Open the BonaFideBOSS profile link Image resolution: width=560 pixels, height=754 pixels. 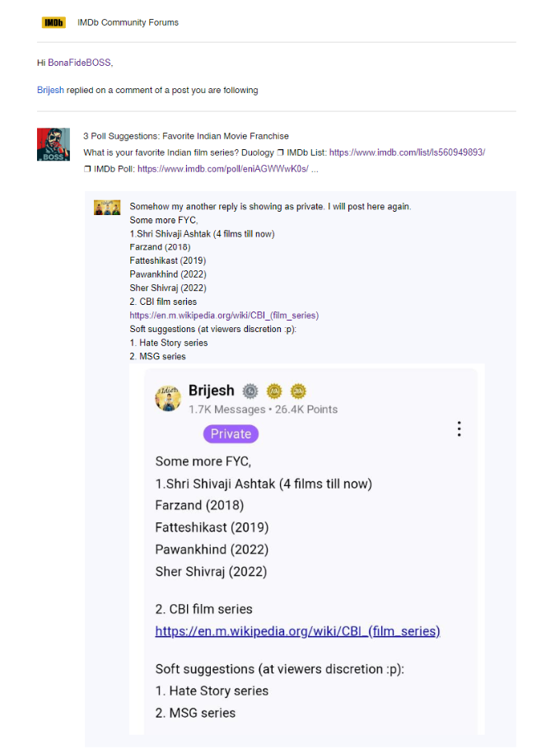tap(79, 63)
